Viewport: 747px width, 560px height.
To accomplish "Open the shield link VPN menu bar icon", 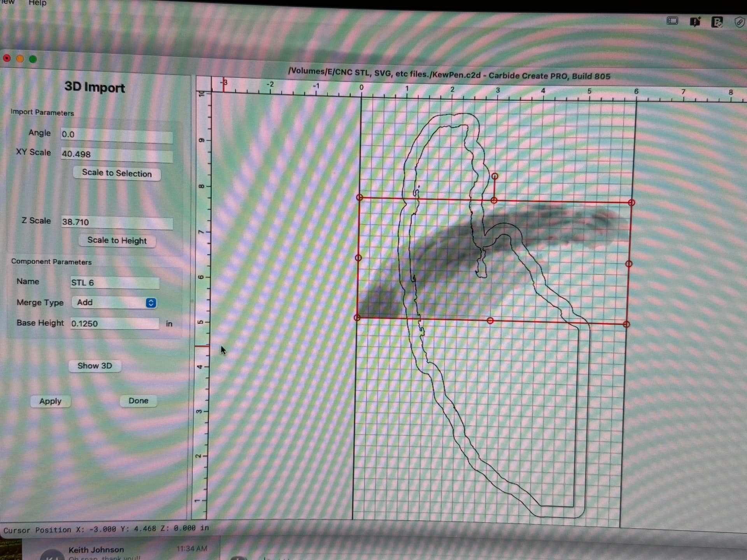I will click(x=739, y=22).
